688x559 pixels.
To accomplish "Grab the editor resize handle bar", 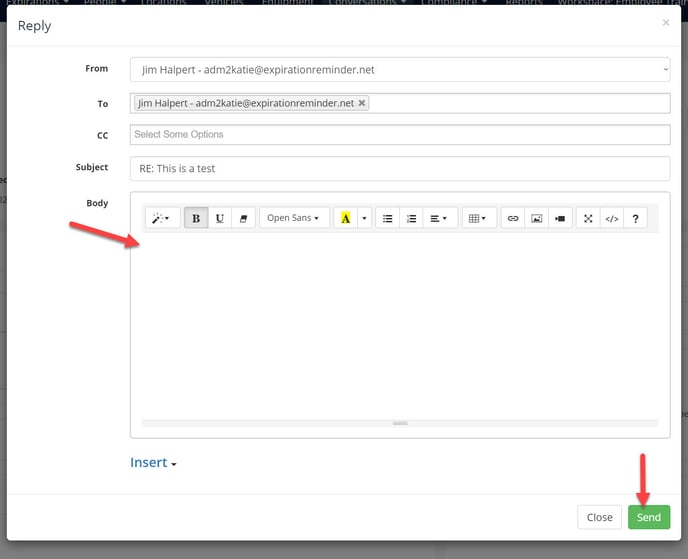I will click(400, 423).
